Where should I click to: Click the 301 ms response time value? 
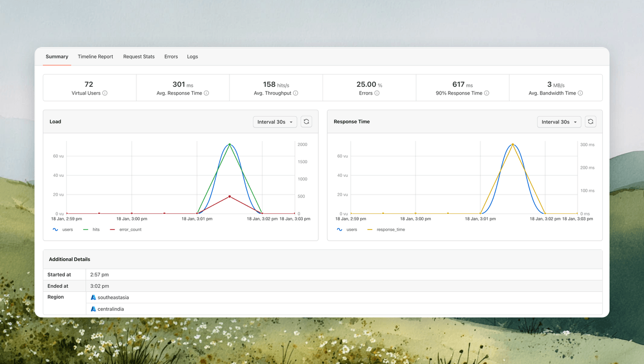[183, 84]
